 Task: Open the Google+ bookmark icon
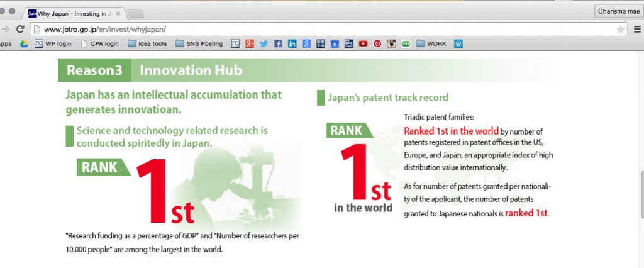click(249, 43)
